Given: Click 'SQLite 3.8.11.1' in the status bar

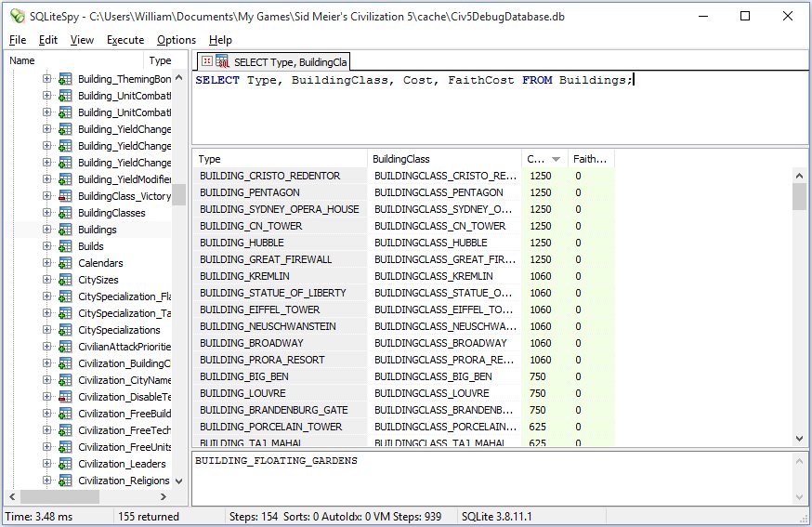Looking at the screenshot, I should coord(497,517).
